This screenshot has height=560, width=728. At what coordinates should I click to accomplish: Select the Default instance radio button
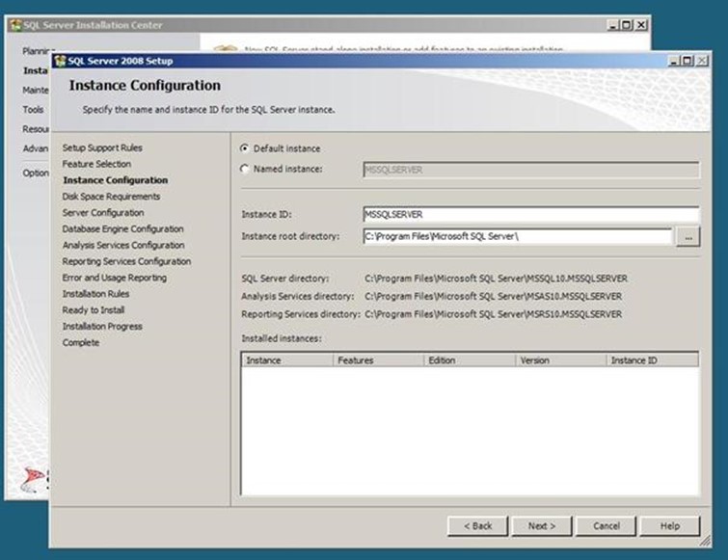pos(244,148)
